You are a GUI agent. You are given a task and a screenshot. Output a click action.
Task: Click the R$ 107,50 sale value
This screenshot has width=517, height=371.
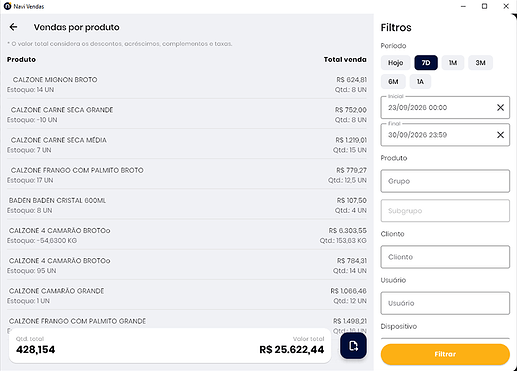point(352,200)
